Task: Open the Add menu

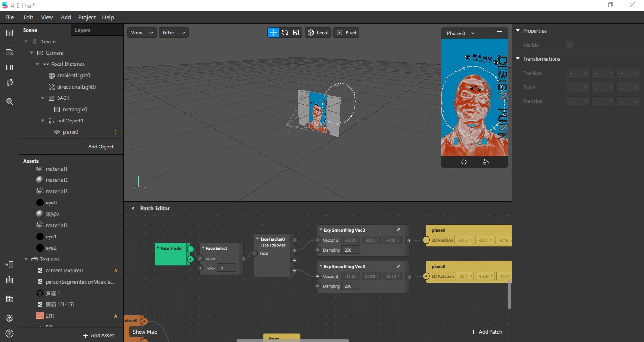Action: 66,17
